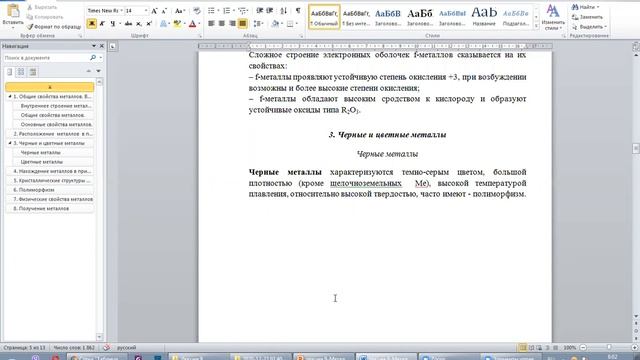Increase font size with grow font icon
The height and width of the screenshot is (360, 640).
(x=155, y=11)
